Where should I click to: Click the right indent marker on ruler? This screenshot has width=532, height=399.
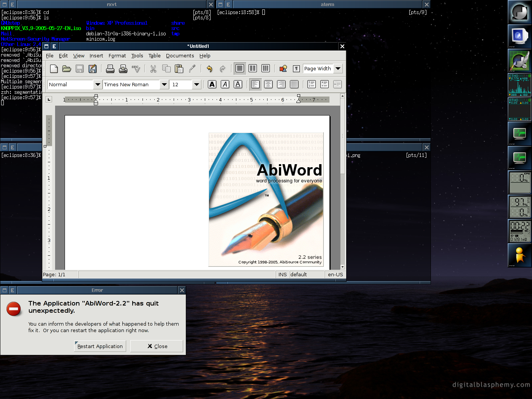pyautogui.click(x=299, y=99)
